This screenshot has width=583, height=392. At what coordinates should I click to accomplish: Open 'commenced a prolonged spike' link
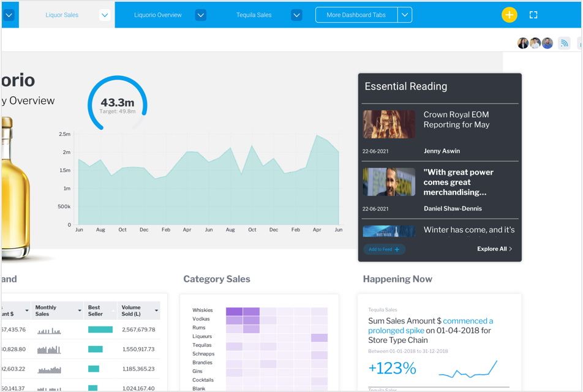430,326
